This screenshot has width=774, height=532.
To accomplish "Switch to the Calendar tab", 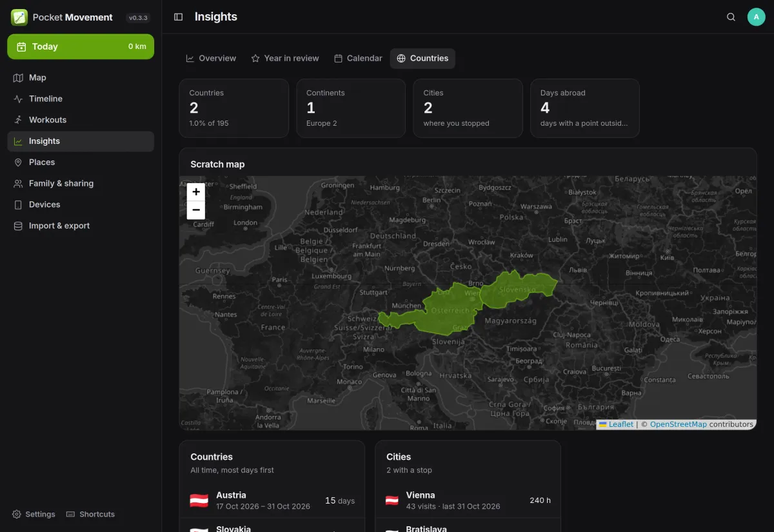I will (358, 58).
